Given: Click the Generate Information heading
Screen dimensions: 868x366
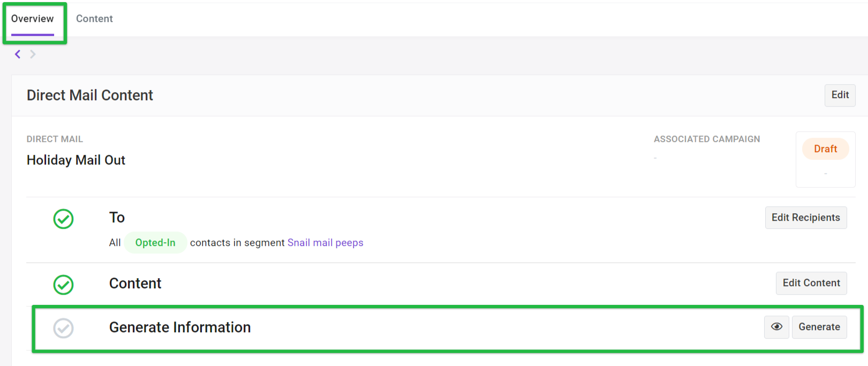Looking at the screenshot, I should point(180,327).
